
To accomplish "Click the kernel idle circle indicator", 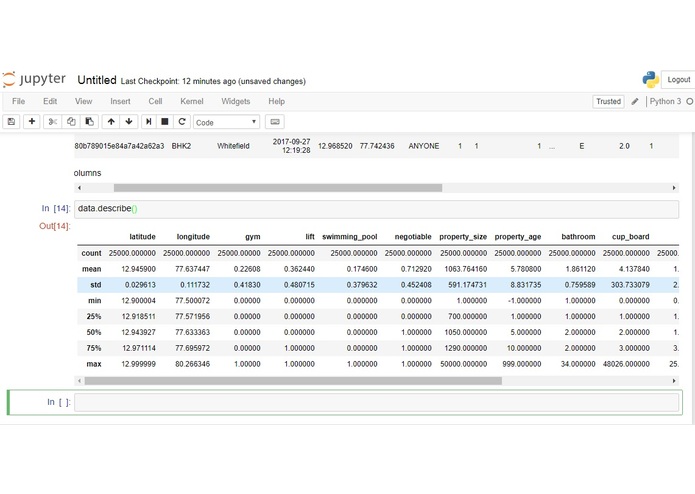I will [x=690, y=101].
